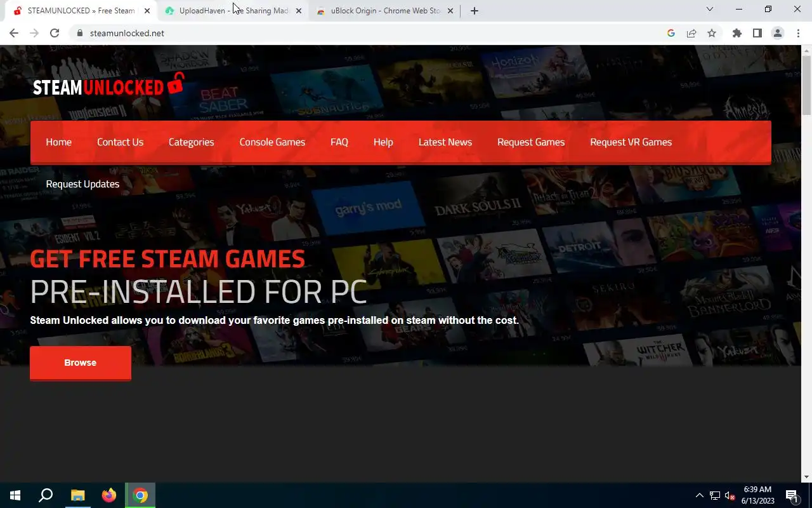Launch Firefox from the taskbar

point(109,495)
